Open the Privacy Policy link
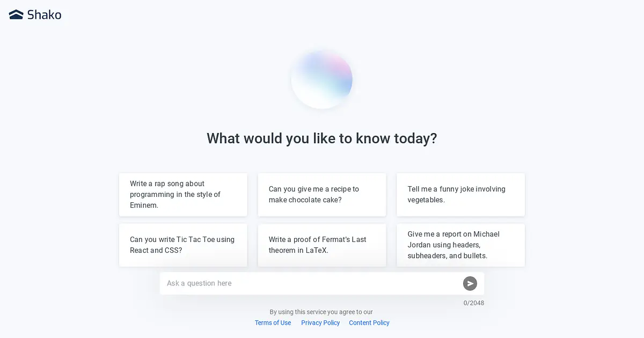Screen dimensions: 644x338 pyautogui.click(x=320, y=323)
